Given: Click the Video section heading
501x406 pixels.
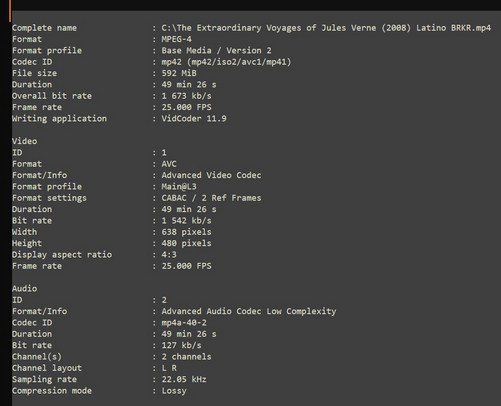Looking at the screenshot, I should coord(24,141).
